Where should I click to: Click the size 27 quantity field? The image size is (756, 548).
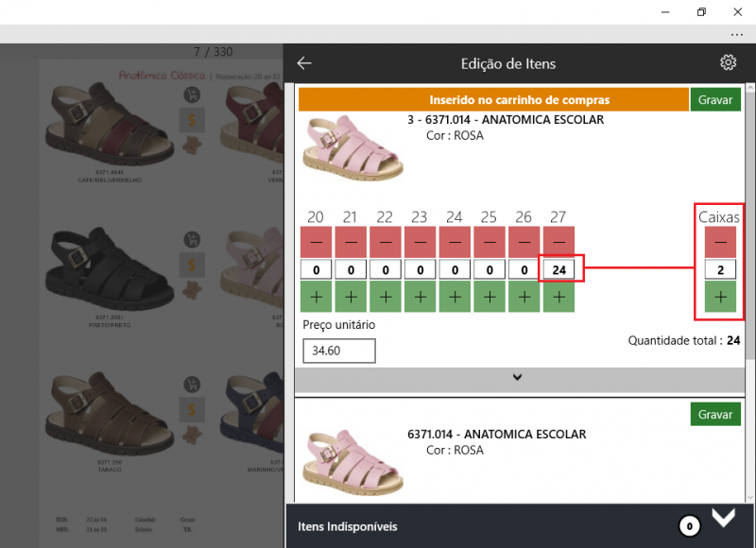558,270
